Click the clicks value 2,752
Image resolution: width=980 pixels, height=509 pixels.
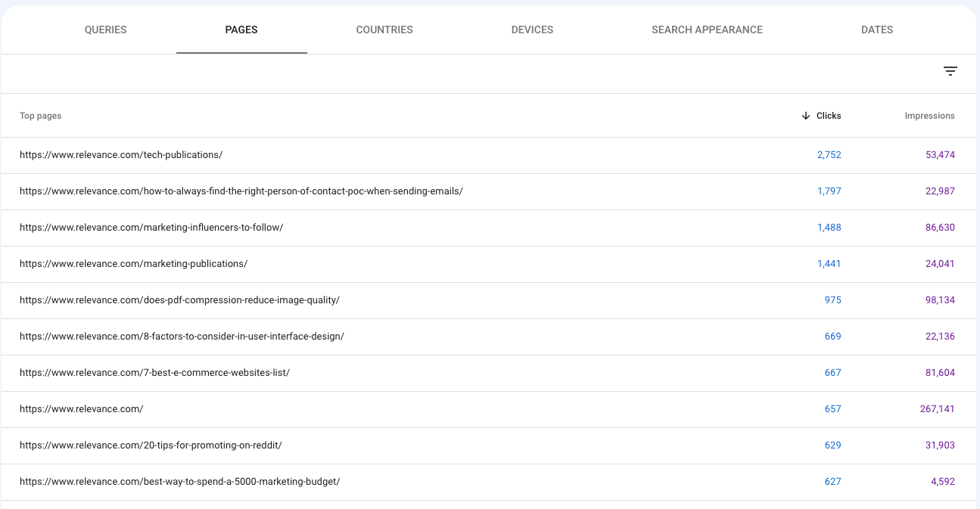coord(829,154)
